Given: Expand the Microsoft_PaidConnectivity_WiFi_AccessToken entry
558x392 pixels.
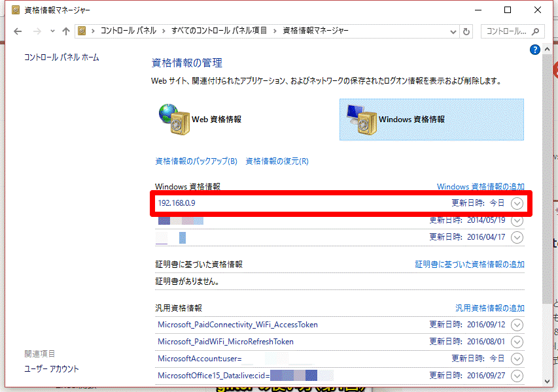Looking at the screenshot, I should [517, 325].
